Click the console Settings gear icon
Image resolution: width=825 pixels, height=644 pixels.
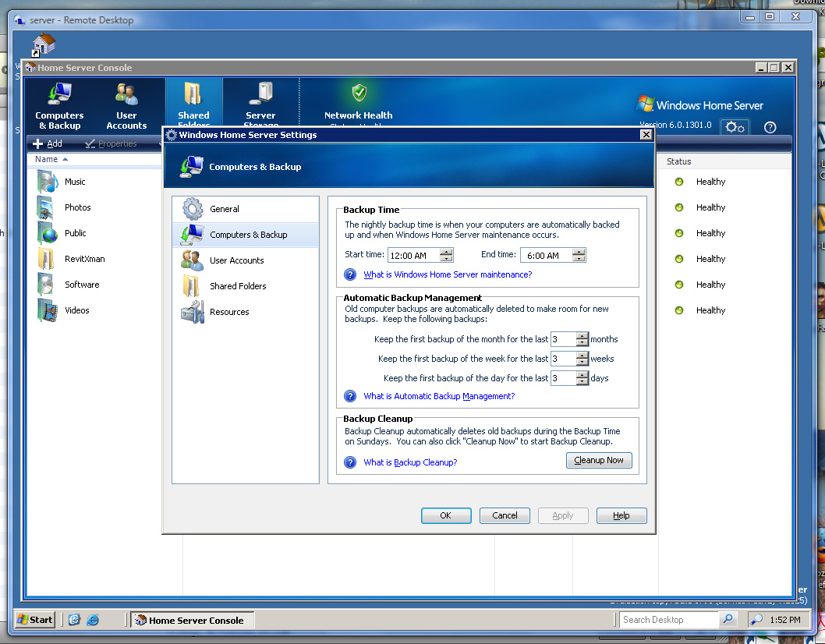[735, 127]
